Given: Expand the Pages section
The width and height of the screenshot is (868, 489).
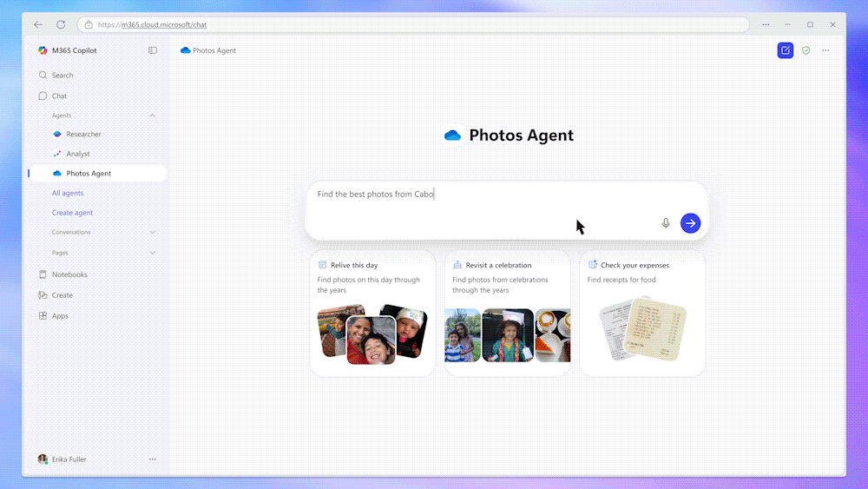Looking at the screenshot, I should pos(153,253).
